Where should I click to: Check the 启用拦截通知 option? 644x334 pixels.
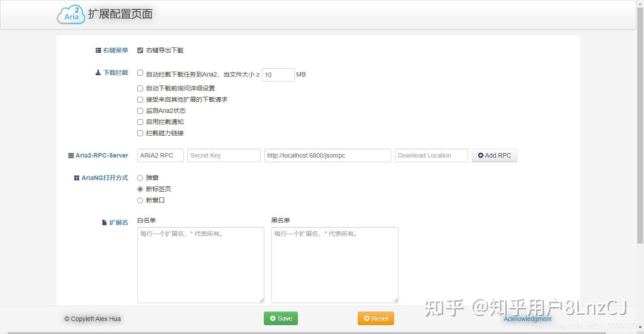[140, 122]
